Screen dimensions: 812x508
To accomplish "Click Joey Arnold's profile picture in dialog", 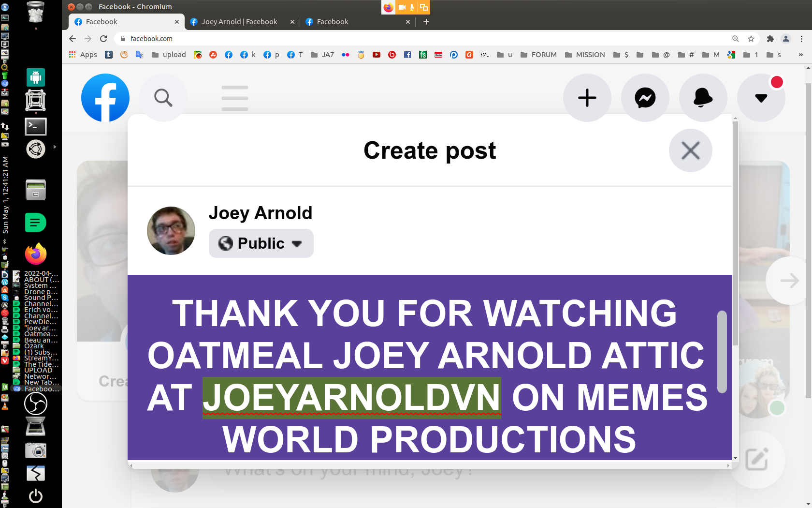I will (x=171, y=231).
